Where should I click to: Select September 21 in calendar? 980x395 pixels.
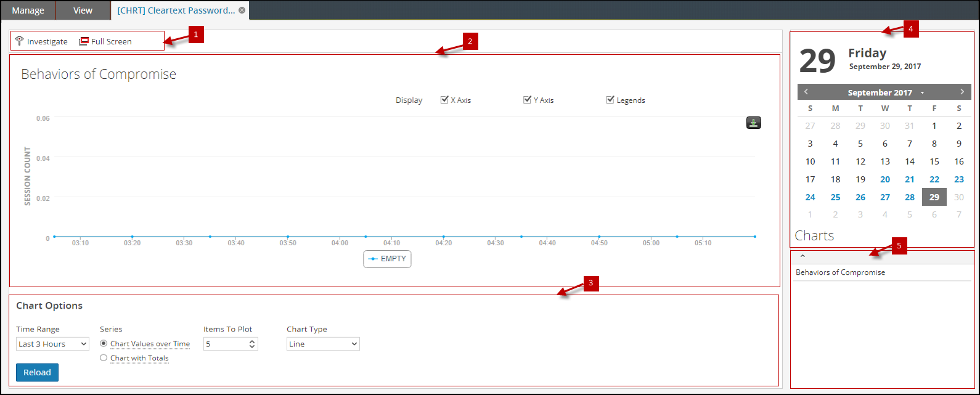pos(910,179)
